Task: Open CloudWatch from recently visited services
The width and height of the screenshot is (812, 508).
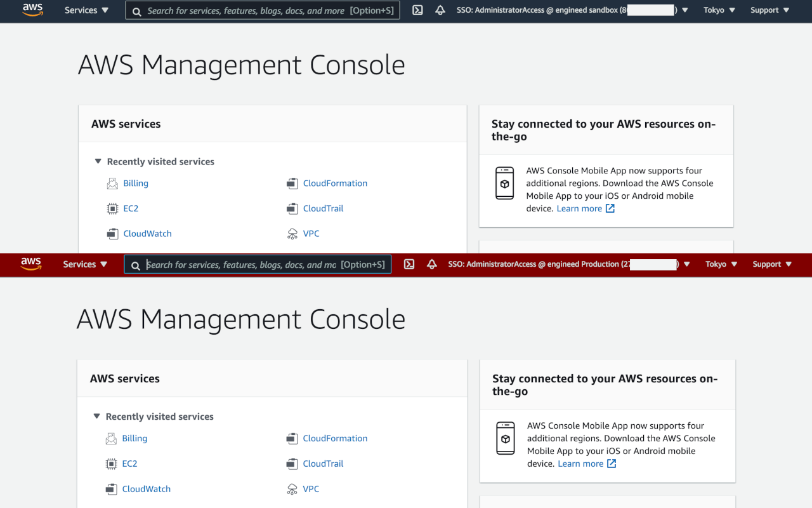Action: coord(147,234)
